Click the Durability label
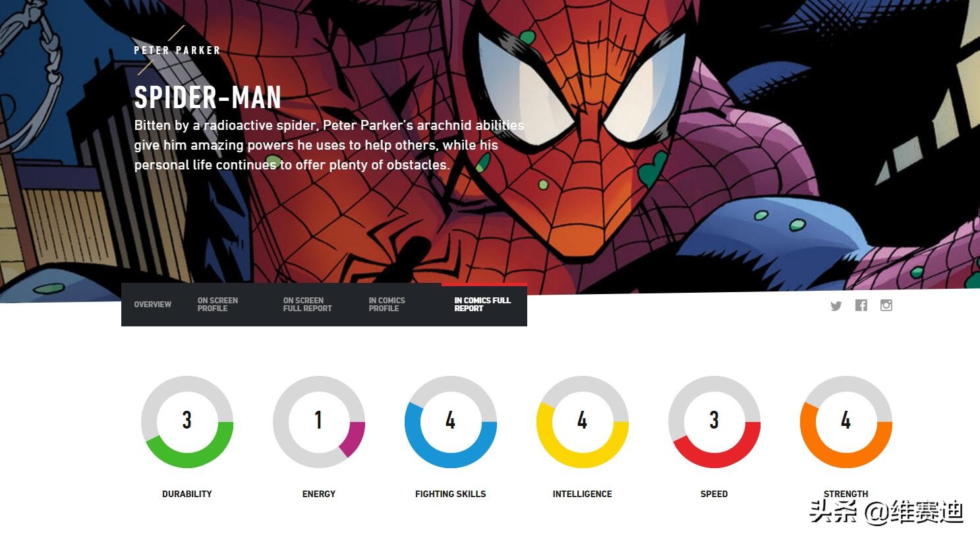 pos(187,494)
